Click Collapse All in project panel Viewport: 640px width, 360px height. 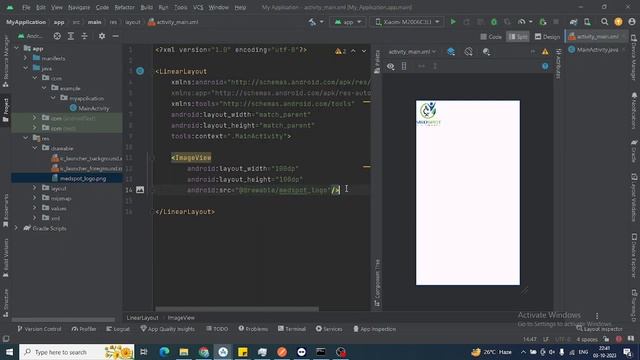[84, 36]
